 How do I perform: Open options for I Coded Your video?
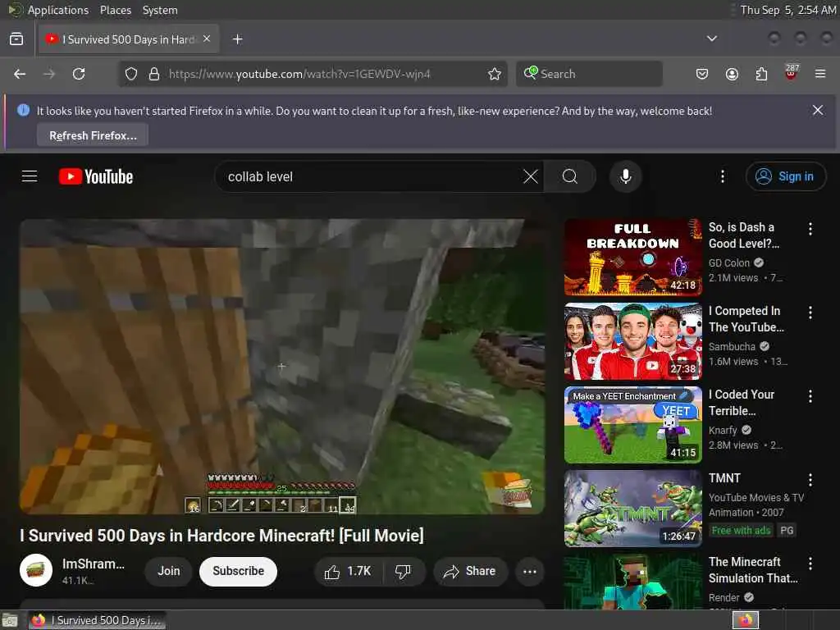pyautogui.click(x=810, y=396)
